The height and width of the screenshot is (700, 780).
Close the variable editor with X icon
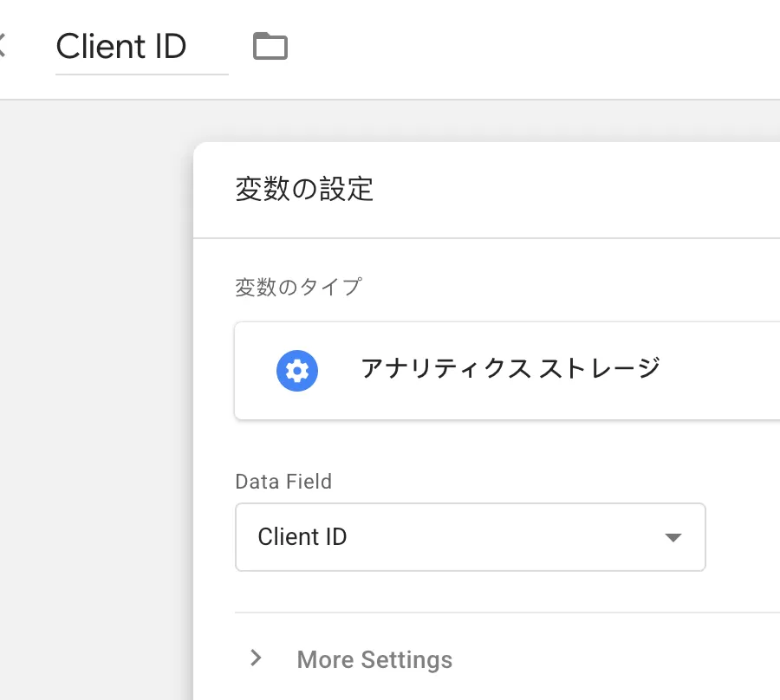[2, 45]
